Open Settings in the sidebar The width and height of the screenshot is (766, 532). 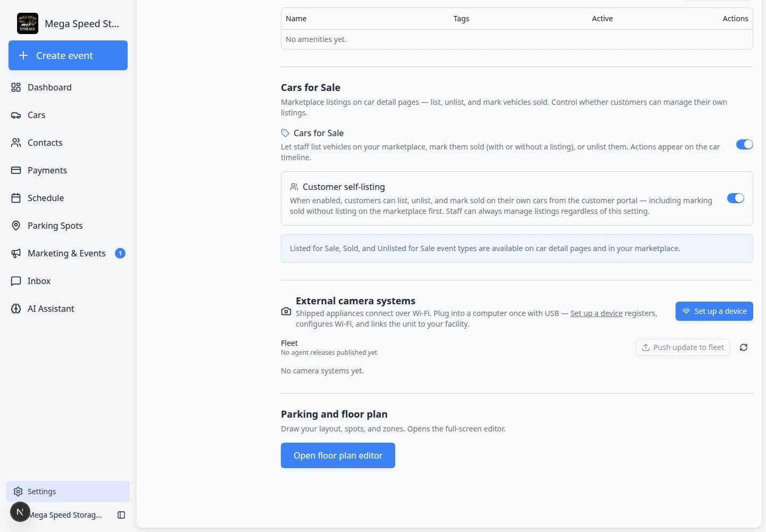point(68,492)
